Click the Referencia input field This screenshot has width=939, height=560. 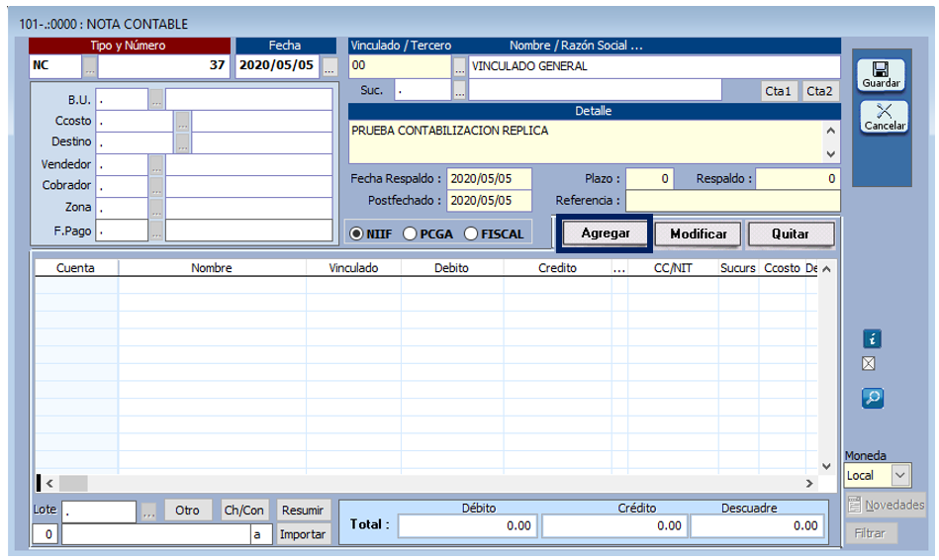click(x=732, y=201)
